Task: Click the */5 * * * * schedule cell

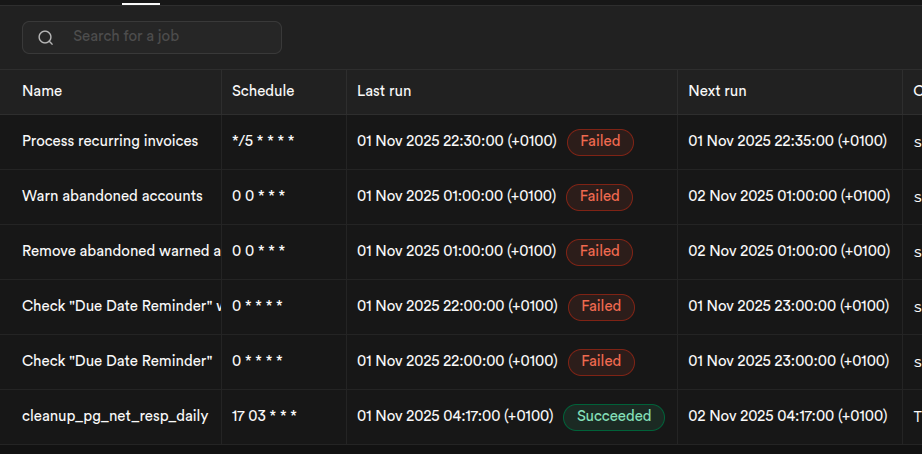Action: tap(263, 141)
